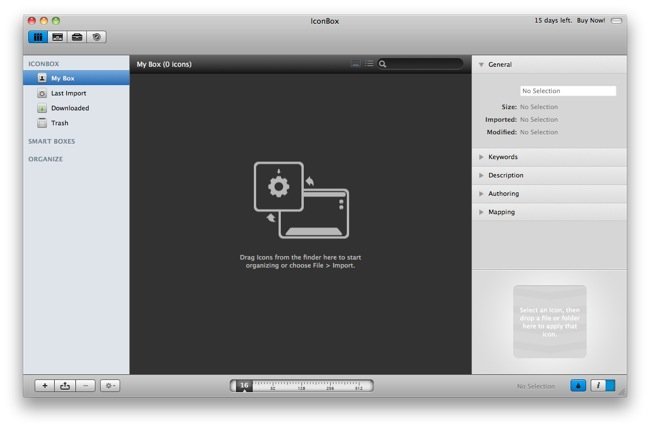This screenshot has height=429, width=650.
Task: Click the Size label value
Action: click(539, 107)
